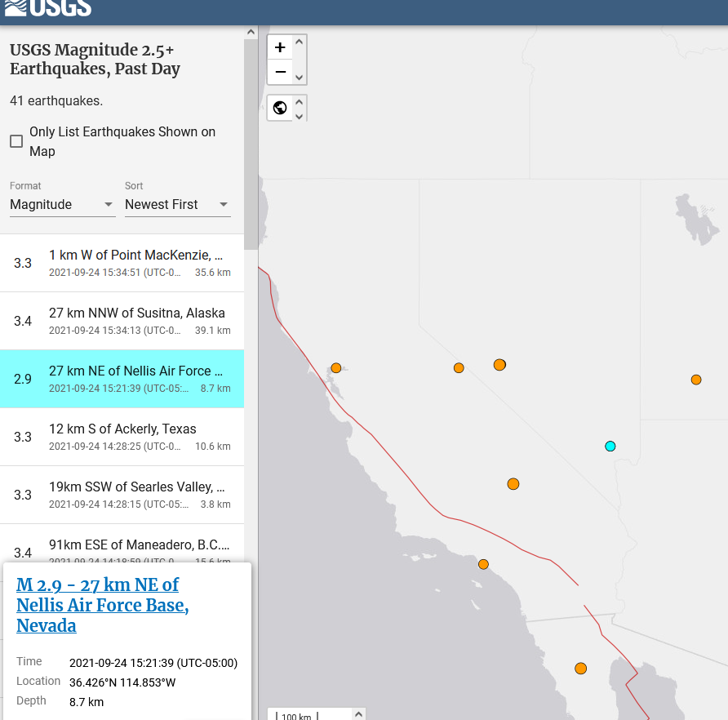Zoom out on the map
Viewport: 728px width, 720px height.
tap(280, 72)
